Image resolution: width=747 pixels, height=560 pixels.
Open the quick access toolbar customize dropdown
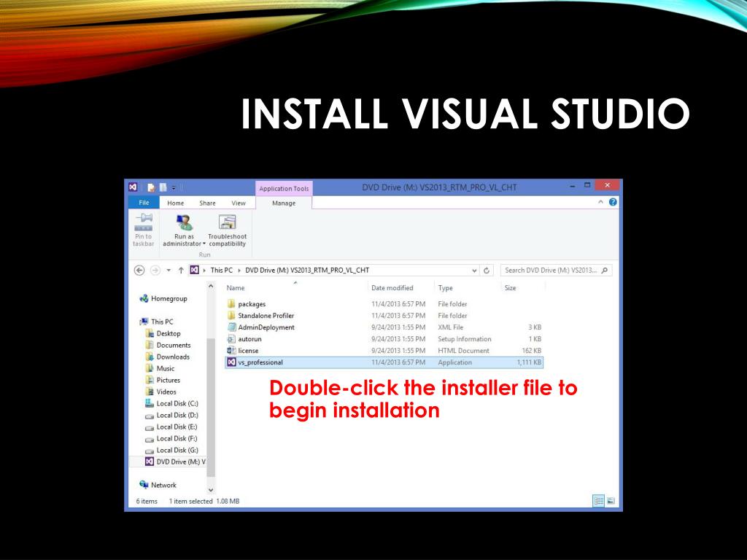tap(174, 187)
